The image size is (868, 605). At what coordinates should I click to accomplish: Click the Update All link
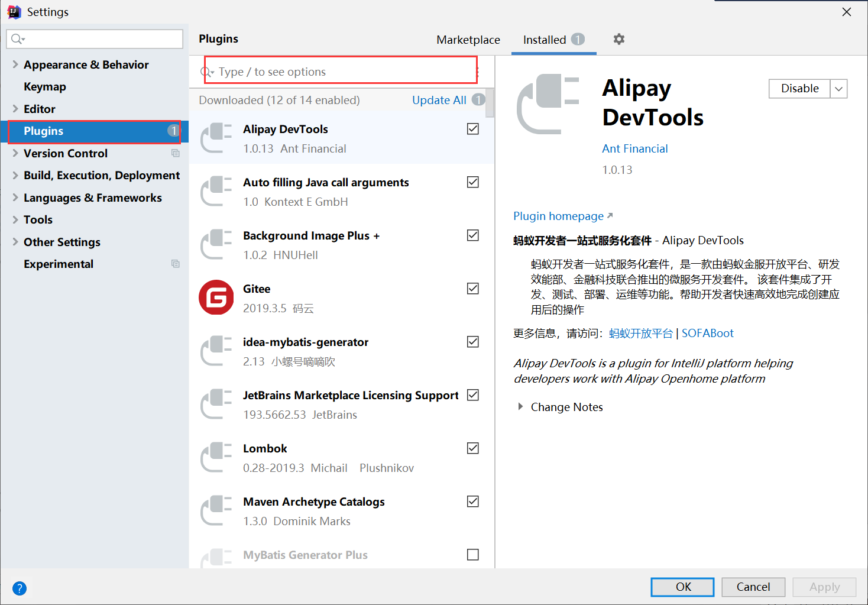pos(439,100)
